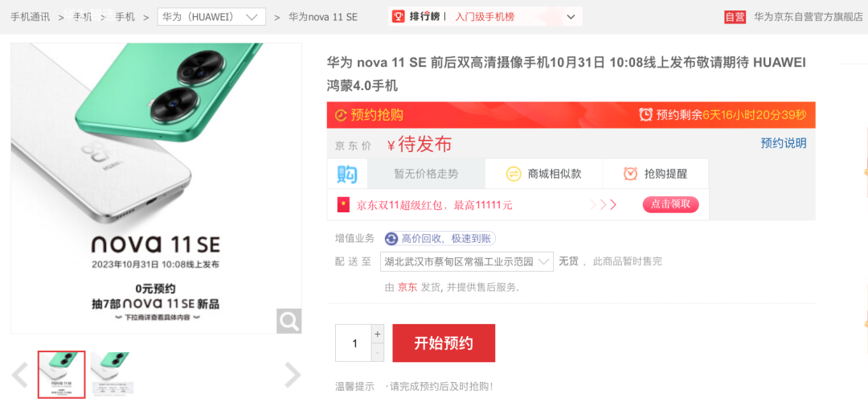The height and width of the screenshot is (407, 868).
Task: Click the 点击领取 button
Action: [670, 204]
